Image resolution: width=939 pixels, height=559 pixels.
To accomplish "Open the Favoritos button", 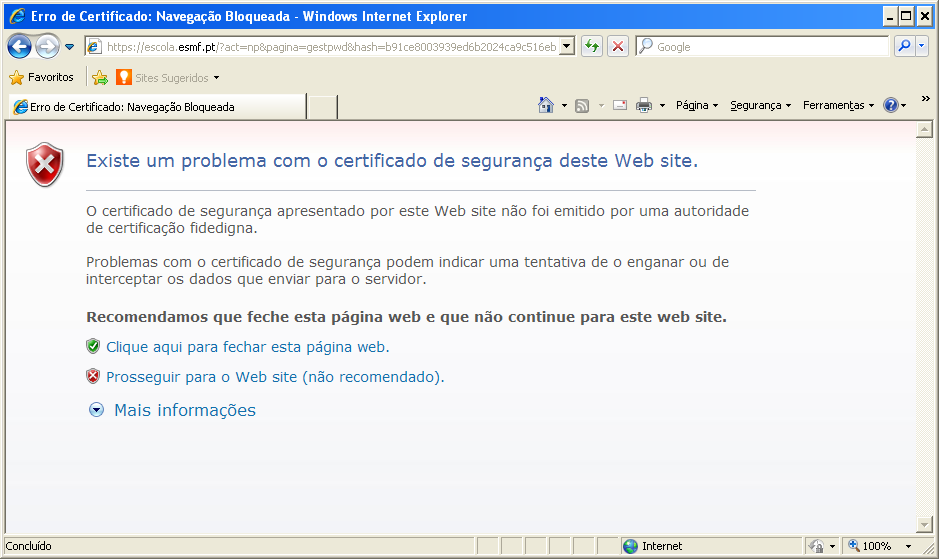I will coord(42,77).
